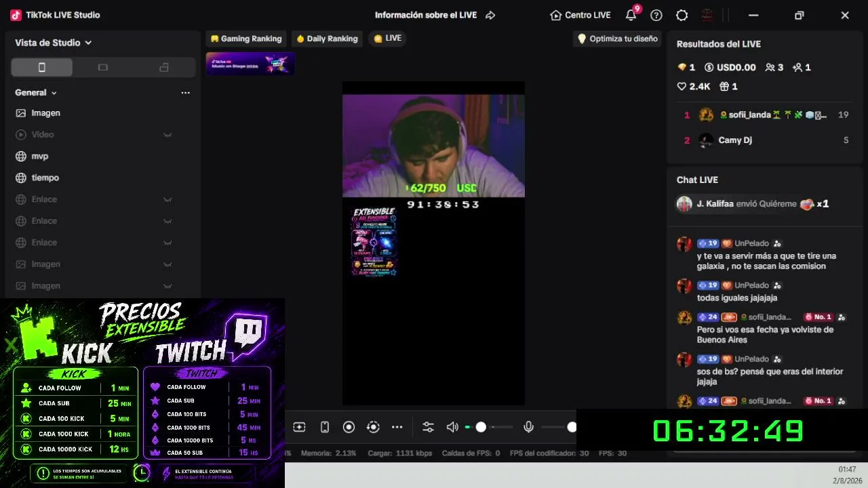Click the new followers icon in results
The image size is (868, 488).
point(802,67)
